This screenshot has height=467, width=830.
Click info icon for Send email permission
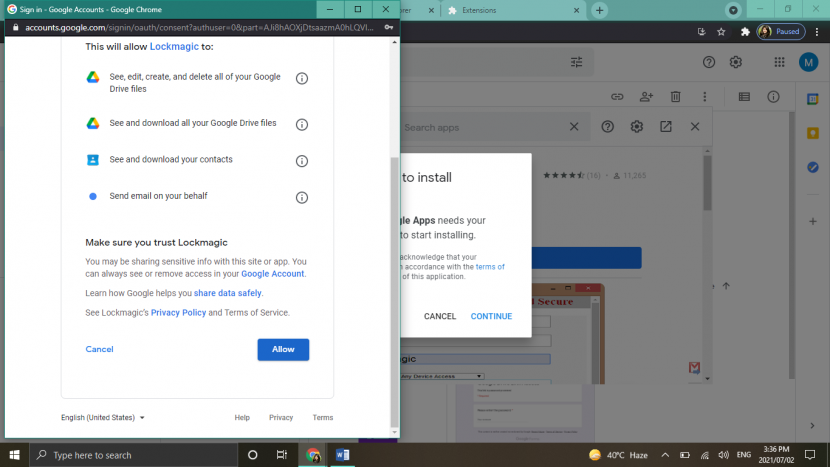[x=302, y=197]
